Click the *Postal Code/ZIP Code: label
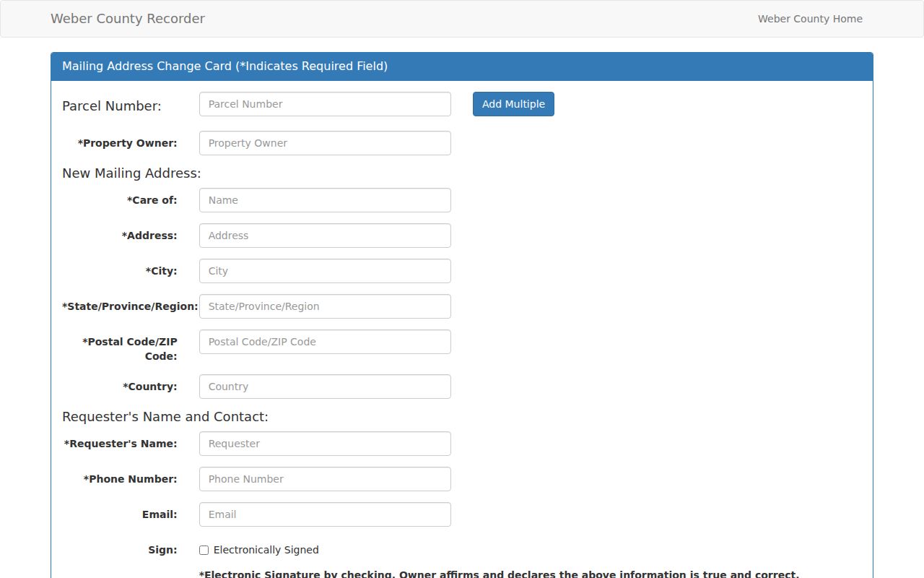 click(x=130, y=349)
